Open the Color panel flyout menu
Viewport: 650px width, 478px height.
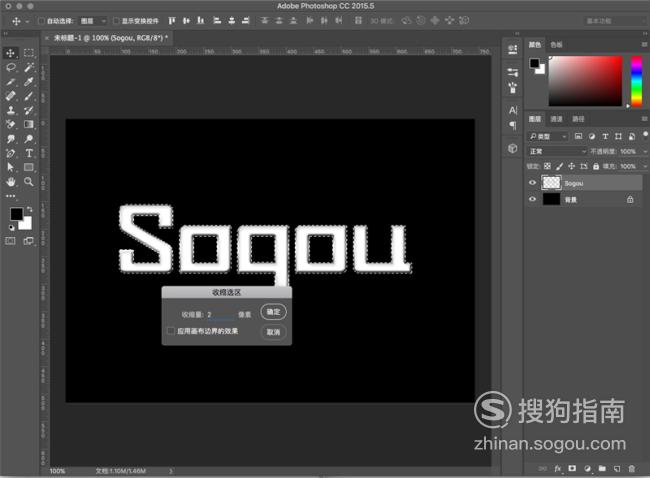644,44
